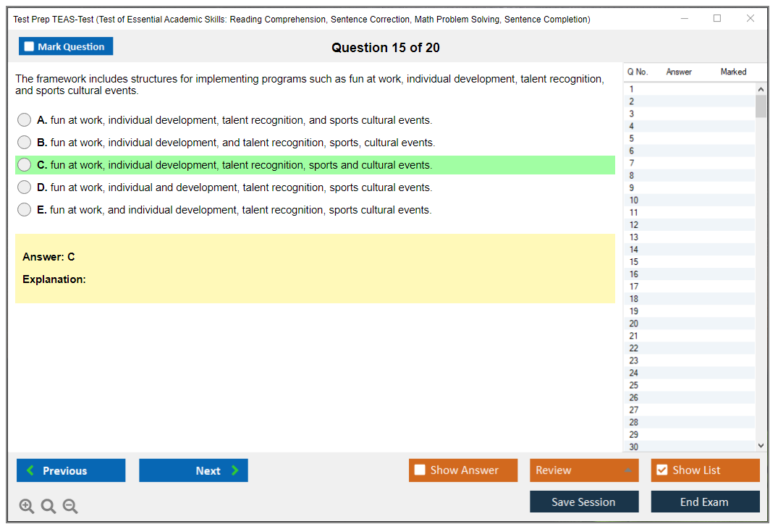The height and width of the screenshot is (532, 778).
Task: Open the Review dropdown menu
Action: click(x=584, y=470)
